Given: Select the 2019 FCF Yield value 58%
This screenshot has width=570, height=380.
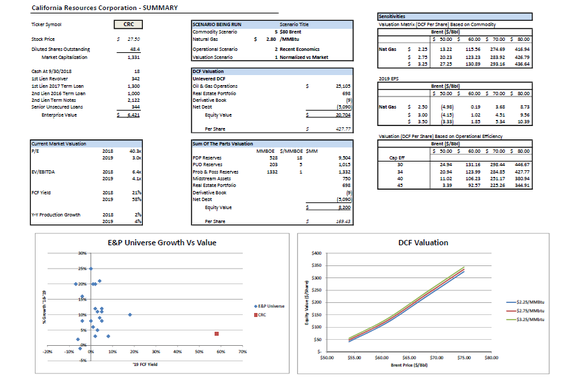Looking at the screenshot, I should 137,199.
